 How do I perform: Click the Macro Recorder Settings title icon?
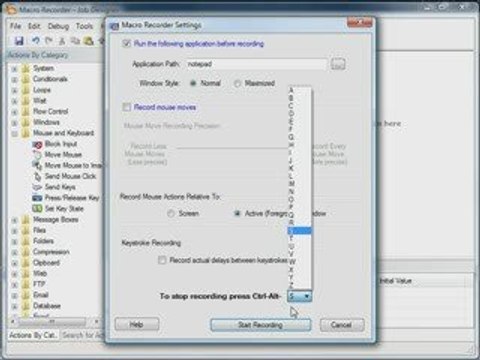point(114,26)
